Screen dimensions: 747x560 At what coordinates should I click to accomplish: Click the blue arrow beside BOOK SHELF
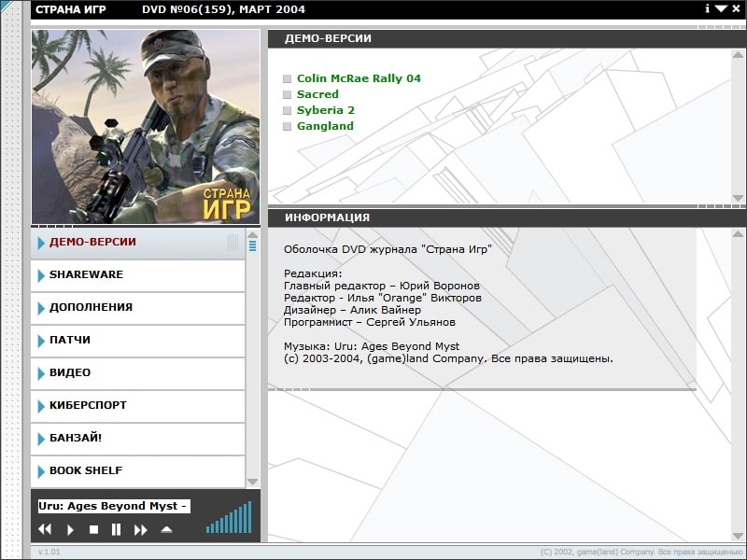(x=41, y=471)
